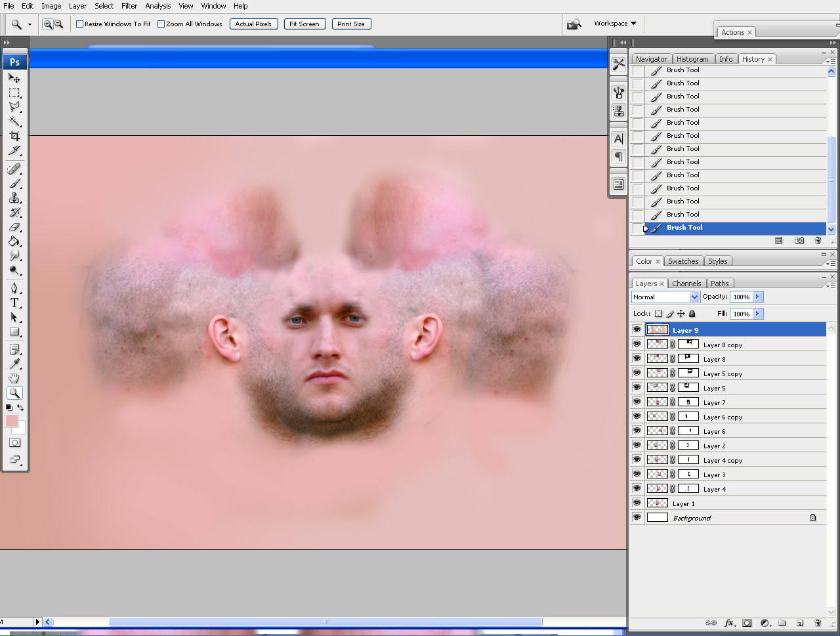Select the Eyedropper tool
Image resolution: width=840 pixels, height=636 pixels.
click(14, 364)
